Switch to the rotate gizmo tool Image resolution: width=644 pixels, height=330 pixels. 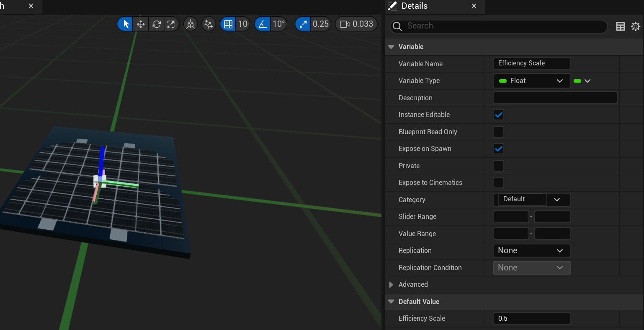point(157,24)
